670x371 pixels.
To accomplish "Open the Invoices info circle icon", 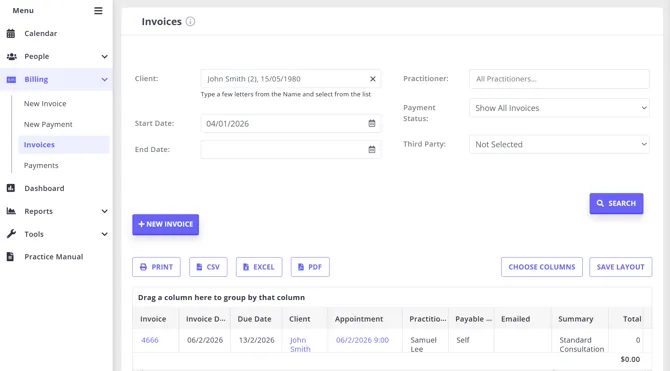I will (x=191, y=21).
